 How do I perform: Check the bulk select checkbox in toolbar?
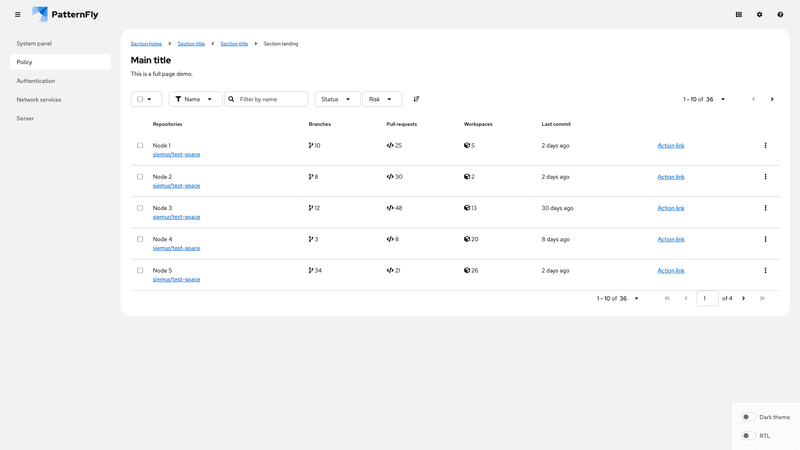(x=140, y=99)
